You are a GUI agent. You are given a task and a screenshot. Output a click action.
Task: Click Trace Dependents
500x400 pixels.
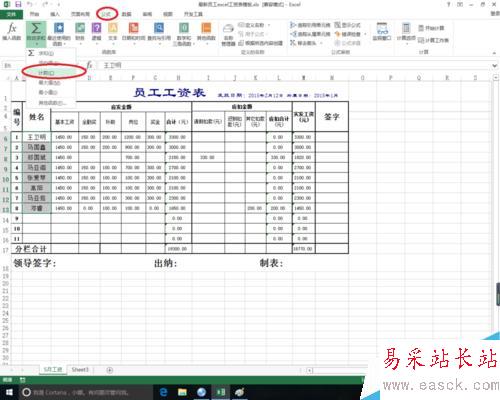pos(310,34)
